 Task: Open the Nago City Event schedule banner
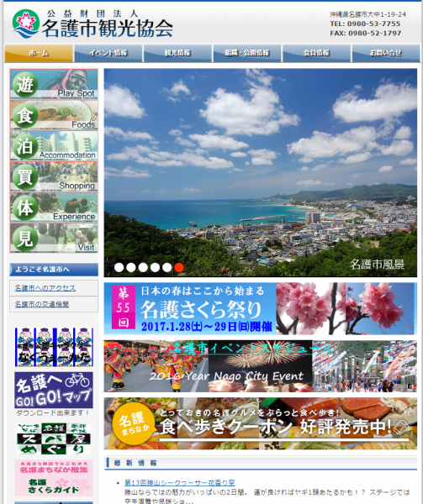[260, 366]
